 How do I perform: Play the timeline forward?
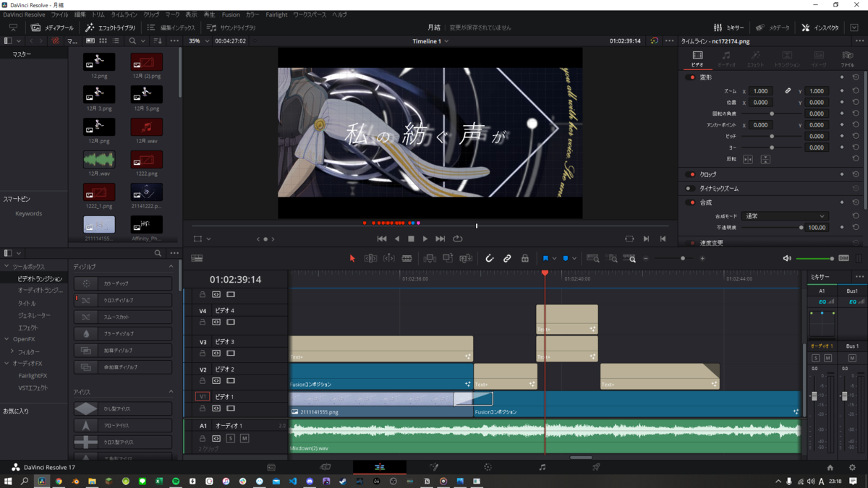[425, 239]
